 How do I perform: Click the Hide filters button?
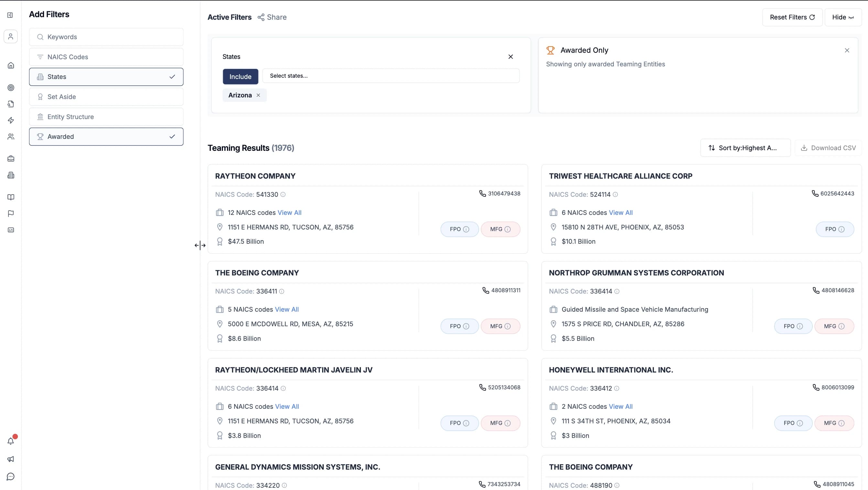[x=843, y=17]
